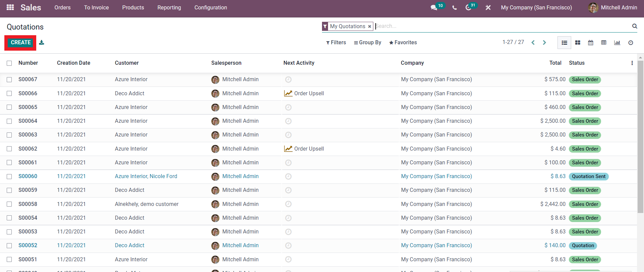Click Mitchell Admin user avatar in the top bar
Viewport: 644px width, 272px height.
pos(593,7)
